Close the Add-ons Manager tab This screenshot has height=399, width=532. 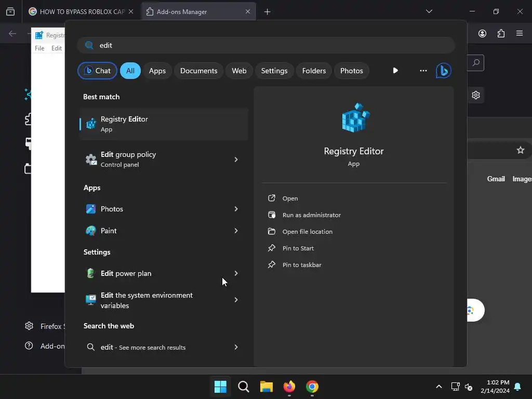point(248,11)
